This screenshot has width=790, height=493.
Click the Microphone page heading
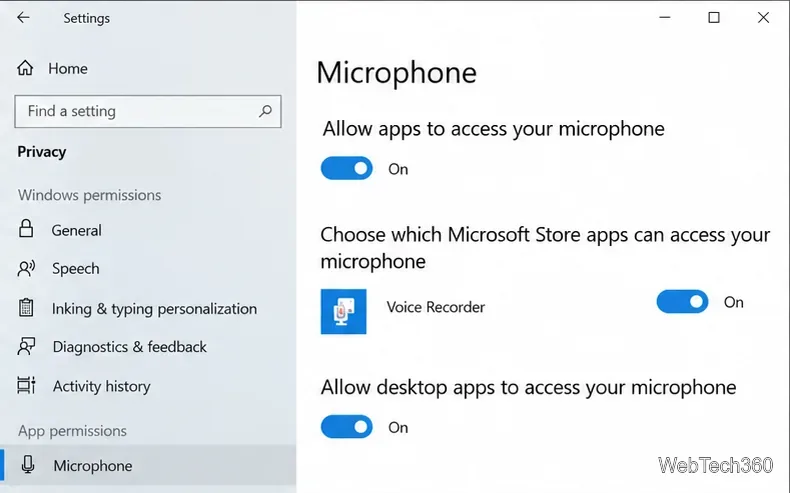[397, 73]
